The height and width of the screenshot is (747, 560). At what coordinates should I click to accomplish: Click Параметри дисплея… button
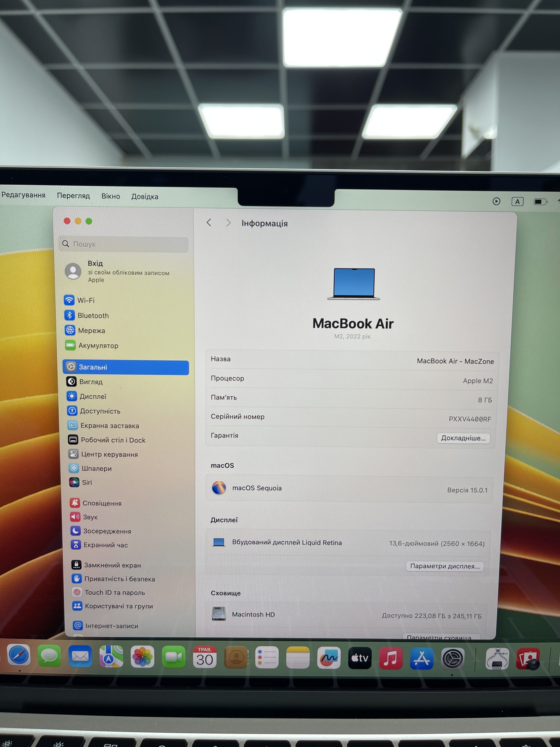pyautogui.click(x=445, y=566)
